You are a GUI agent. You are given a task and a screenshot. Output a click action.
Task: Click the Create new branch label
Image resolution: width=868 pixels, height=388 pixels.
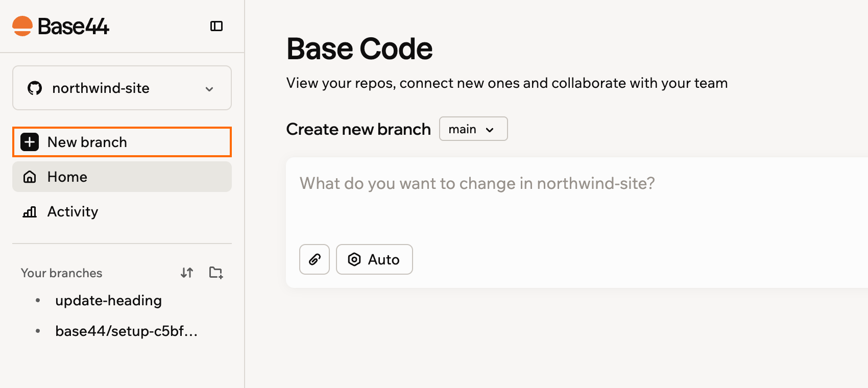(x=358, y=129)
